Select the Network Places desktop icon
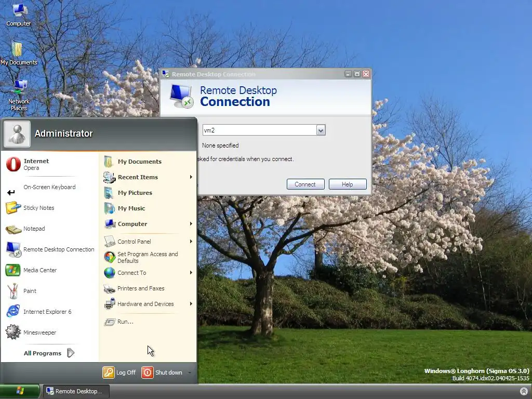The width and height of the screenshot is (532, 399). click(19, 95)
